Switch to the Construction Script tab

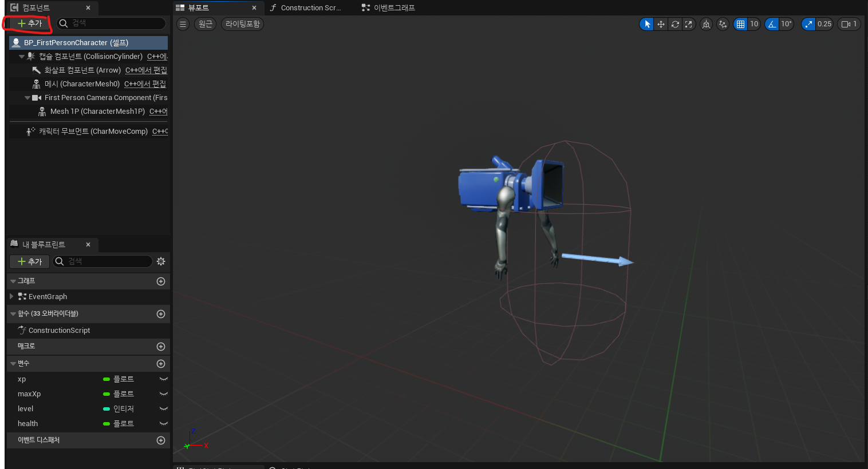(x=310, y=8)
